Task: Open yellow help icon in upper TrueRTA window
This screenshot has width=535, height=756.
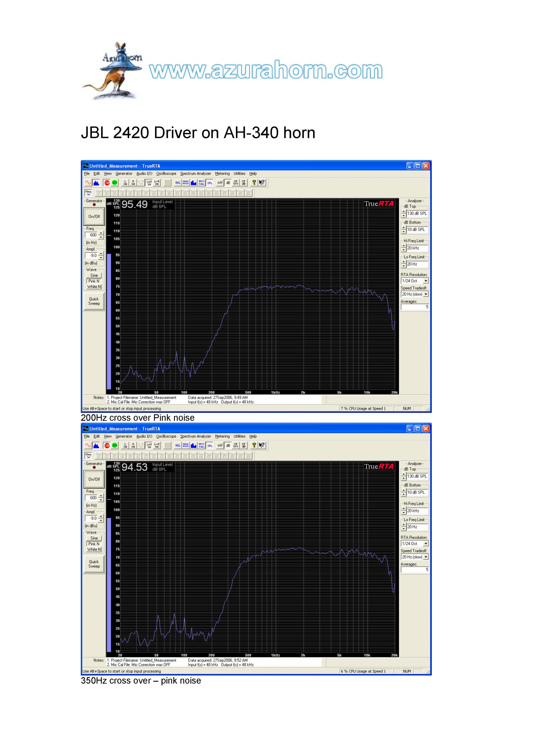Action: 254,183
